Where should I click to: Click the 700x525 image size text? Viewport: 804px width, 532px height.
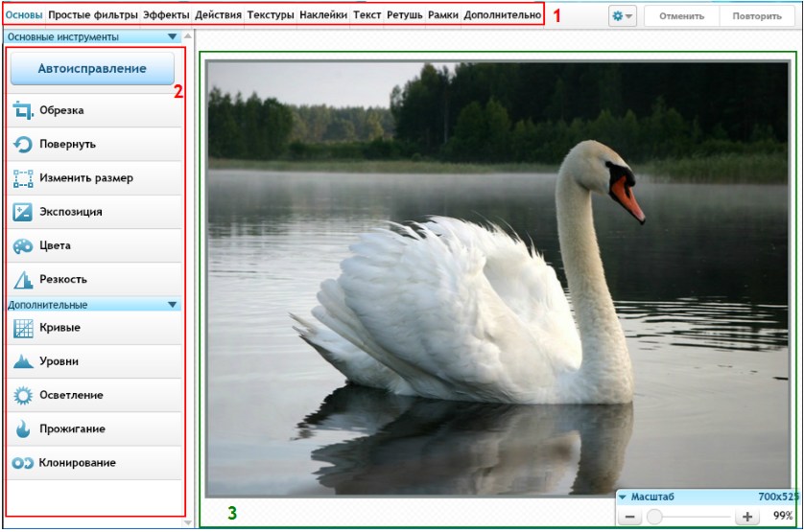click(x=779, y=497)
